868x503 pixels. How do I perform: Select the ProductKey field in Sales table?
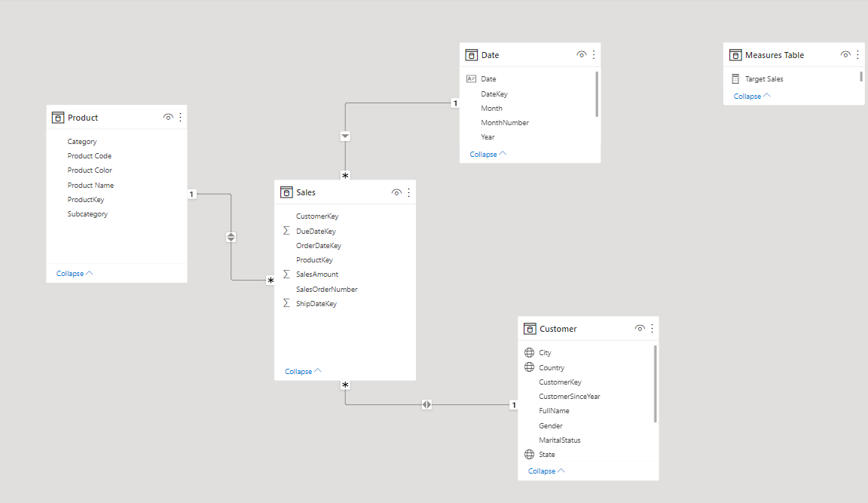click(x=314, y=260)
